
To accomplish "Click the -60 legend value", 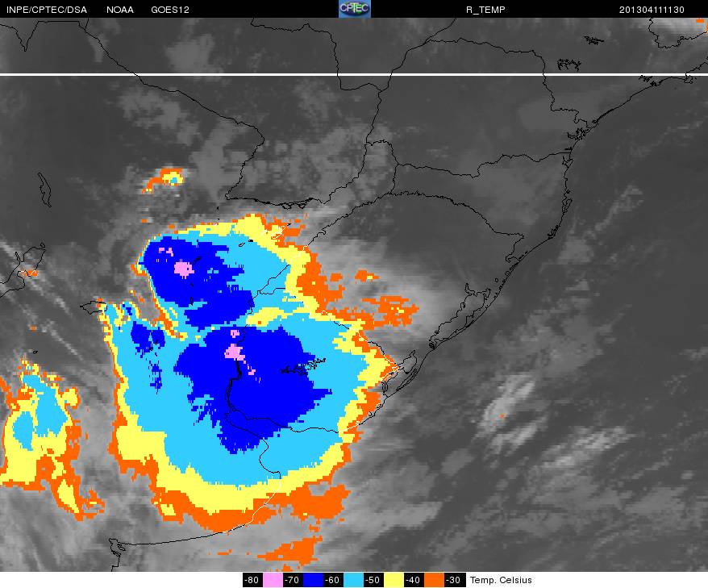I will [x=333, y=580].
